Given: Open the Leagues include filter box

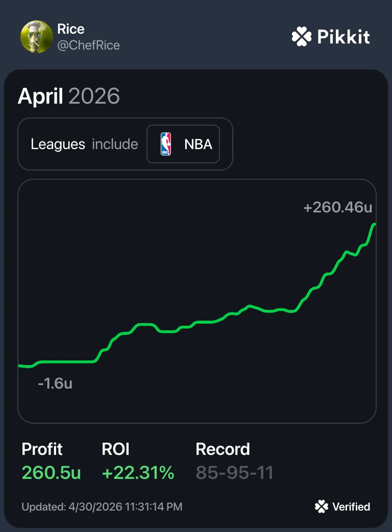Looking at the screenshot, I should (125, 144).
